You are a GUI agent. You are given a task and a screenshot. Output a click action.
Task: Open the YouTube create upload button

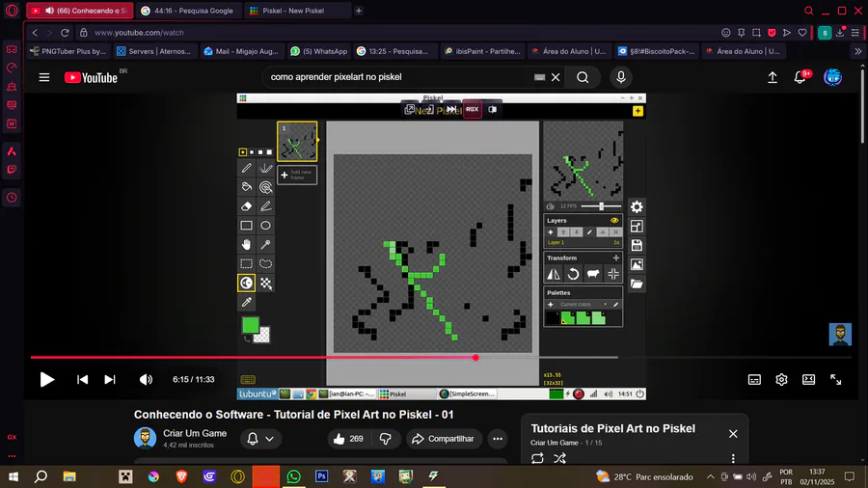[x=773, y=77]
